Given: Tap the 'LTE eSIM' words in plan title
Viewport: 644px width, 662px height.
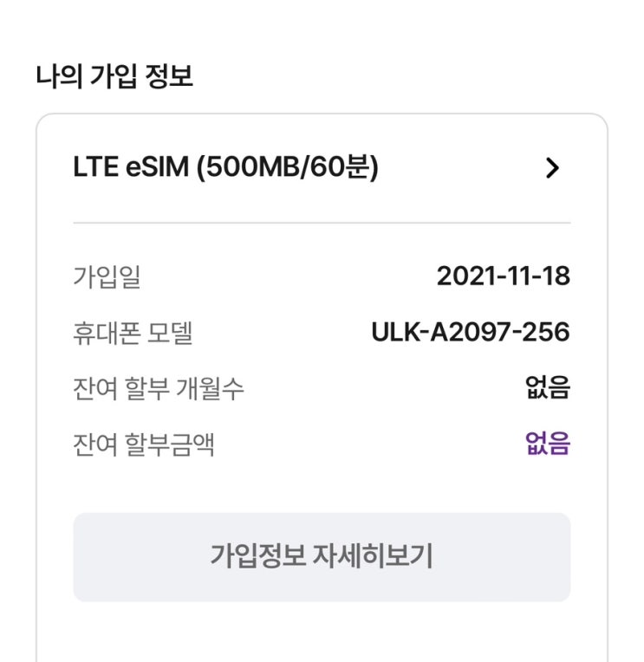Looking at the screenshot, I should click(x=130, y=167).
